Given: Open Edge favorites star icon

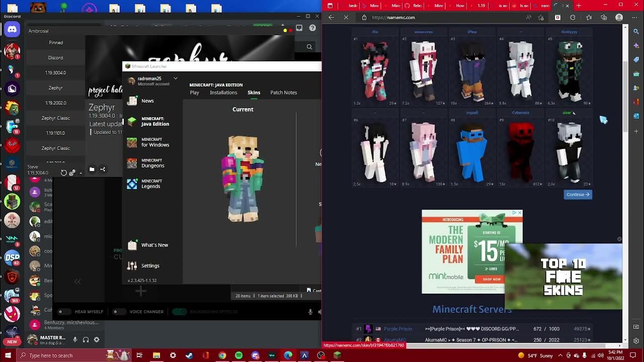Looking at the screenshot, I should [x=589, y=17].
